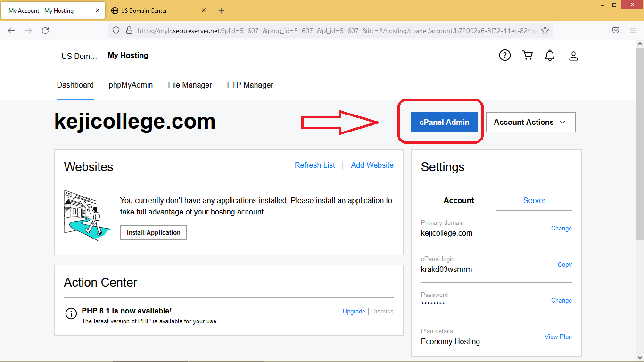Go back with the browser back arrow
The height and width of the screenshot is (362, 644).
pos(11,31)
